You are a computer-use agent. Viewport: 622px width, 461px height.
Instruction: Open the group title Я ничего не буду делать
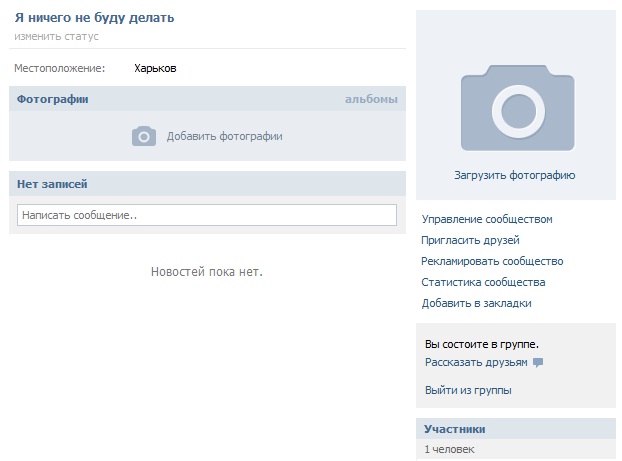pyautogui.click(x=94, y=18)
